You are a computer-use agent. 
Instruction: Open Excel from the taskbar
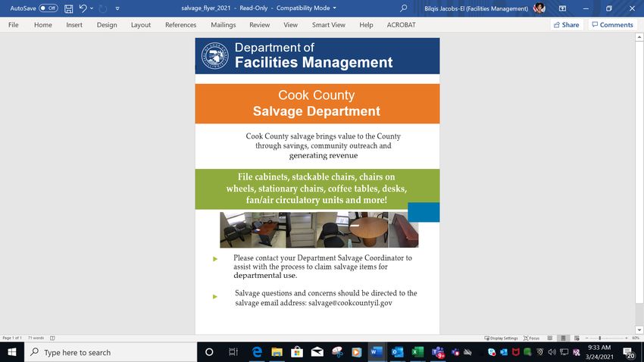coord(417,352)
